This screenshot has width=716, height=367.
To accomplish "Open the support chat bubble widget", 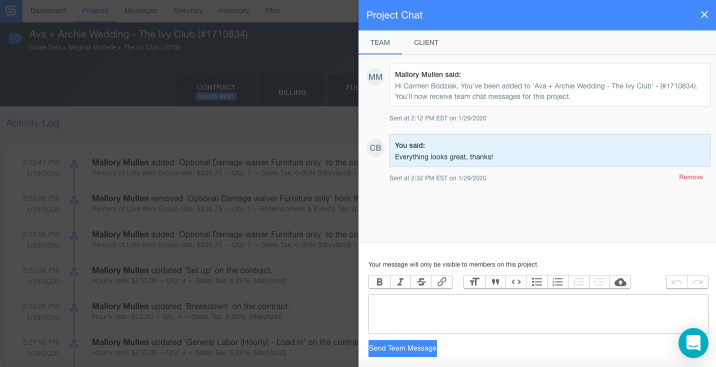I will coord(693,343).
